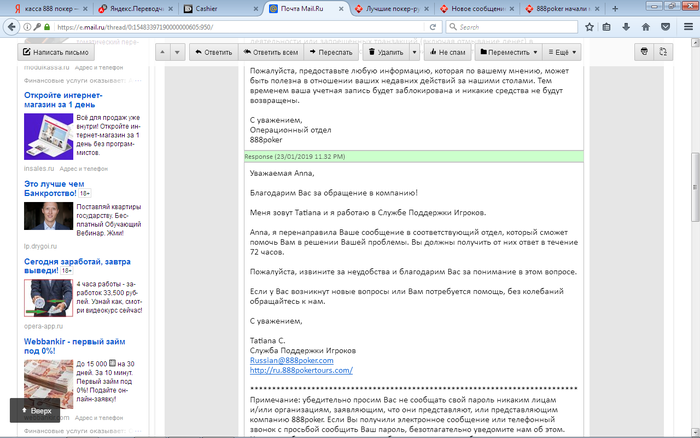Bookmark this page with the star icon
Image resolution: width=700 pixels, height=438 pixels.
pyautogui.click(x=589, y=27)
